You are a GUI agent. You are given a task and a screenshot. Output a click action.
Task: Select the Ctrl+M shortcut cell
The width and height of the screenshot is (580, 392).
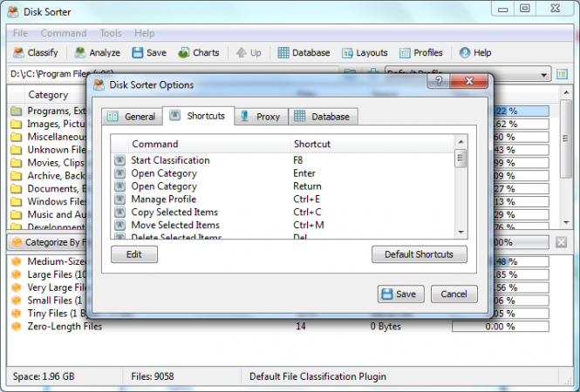tap(309, 225)
